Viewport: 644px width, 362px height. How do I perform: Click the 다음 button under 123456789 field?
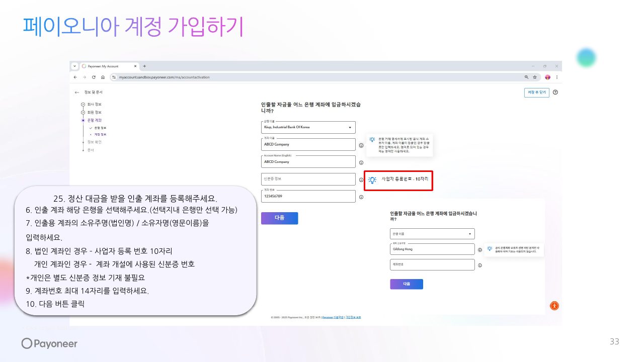point(280,218)
